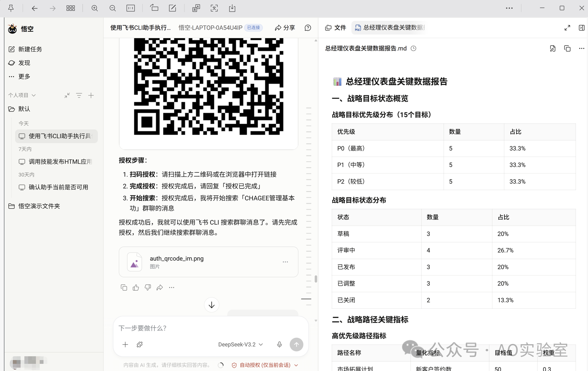Viewport: 588px width, 371px height.
Task: Click 已关闭 table cell
Action: point(376,300)
